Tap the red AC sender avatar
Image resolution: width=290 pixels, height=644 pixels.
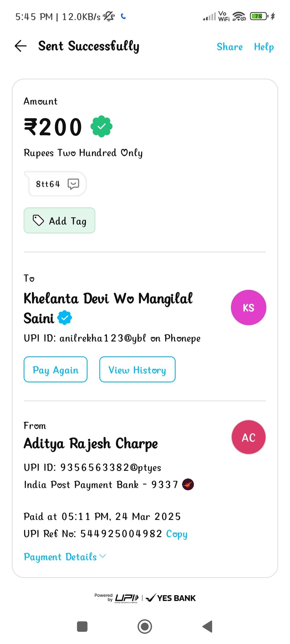point(248,437)
